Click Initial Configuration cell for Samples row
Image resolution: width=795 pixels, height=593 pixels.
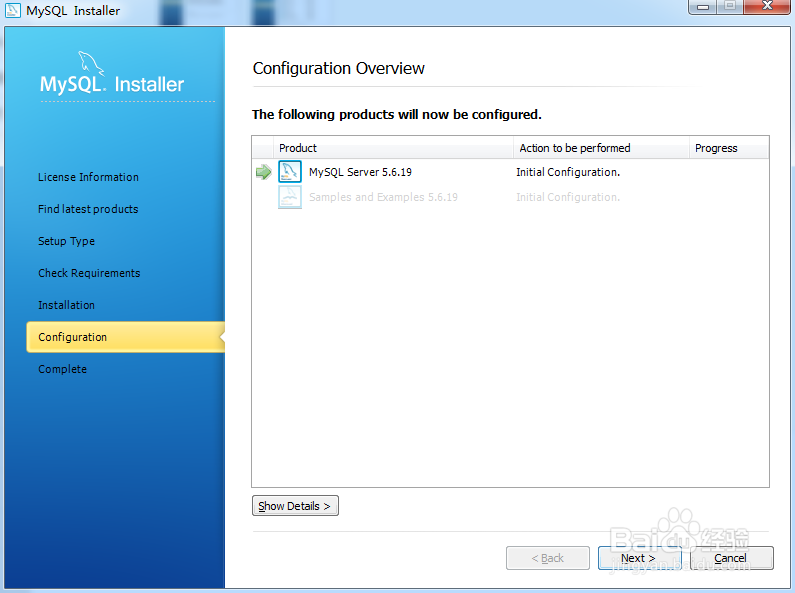tap(568, 197)
